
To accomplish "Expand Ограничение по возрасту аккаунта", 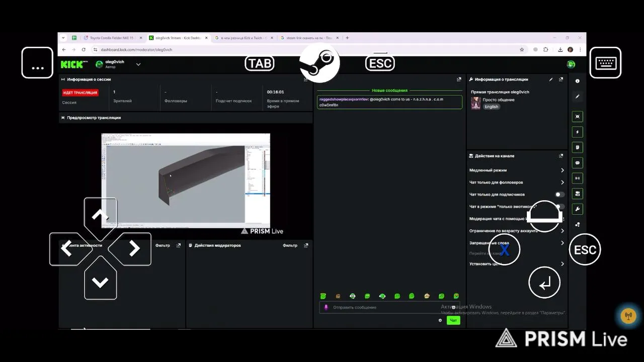I will [x=517, y=231].
